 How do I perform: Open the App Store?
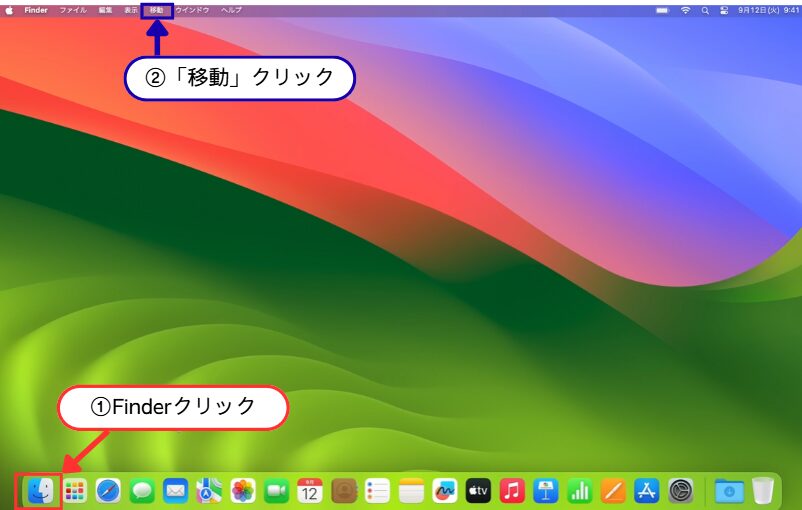coord(647,490)
